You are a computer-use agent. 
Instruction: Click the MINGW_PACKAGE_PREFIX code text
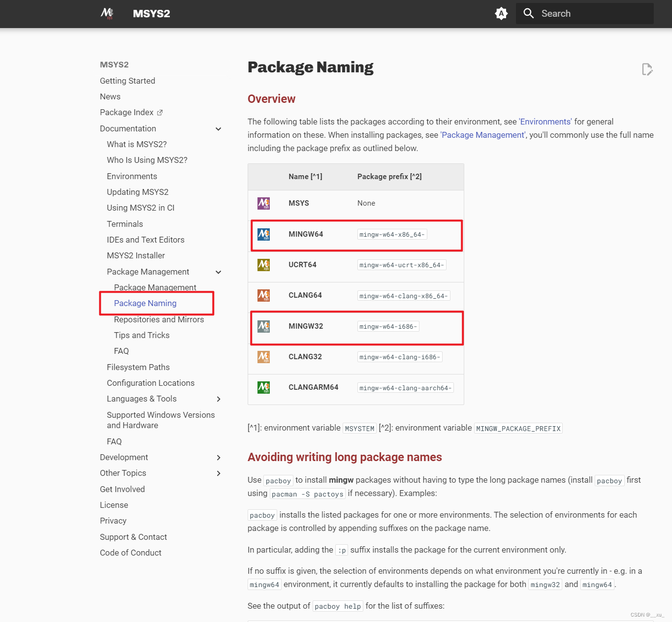pos(518,429)
